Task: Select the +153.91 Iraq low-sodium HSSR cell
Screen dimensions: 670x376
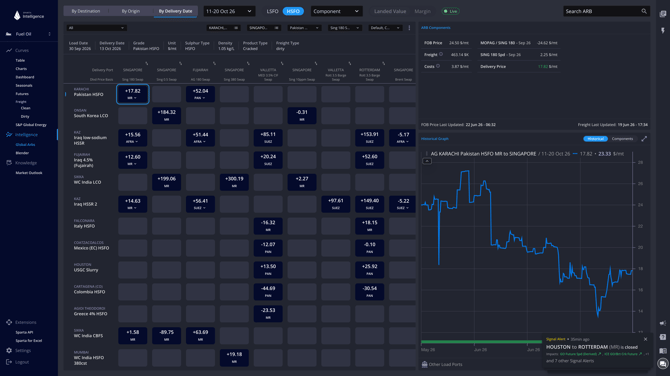Action: click(x=370, y=138)
